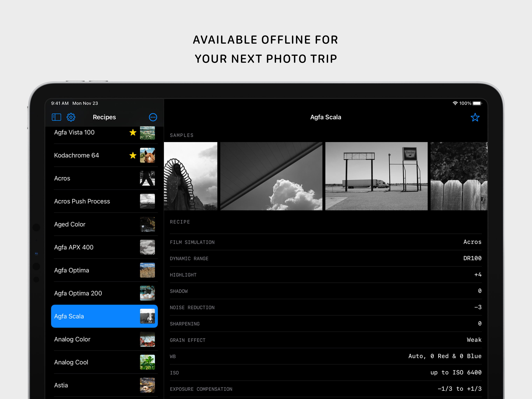Unfavorite Agfa Vista 100 yellow star
The image size is (532, 399).
133,132
